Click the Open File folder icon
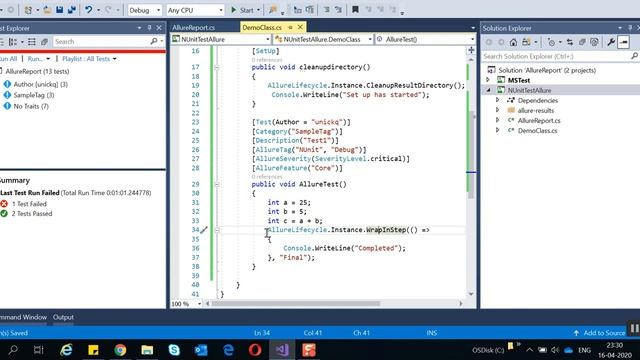Viewport: 640px width, 360px height. [47, 10]
